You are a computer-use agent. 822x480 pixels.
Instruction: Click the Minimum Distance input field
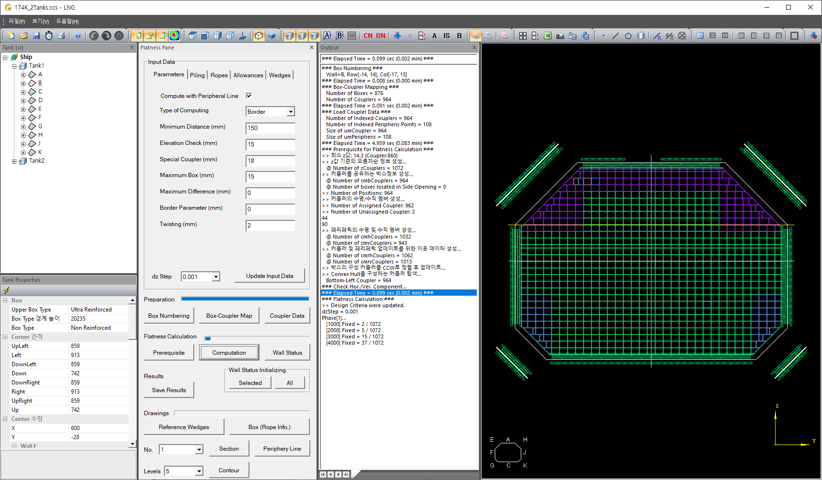(269, 128)
